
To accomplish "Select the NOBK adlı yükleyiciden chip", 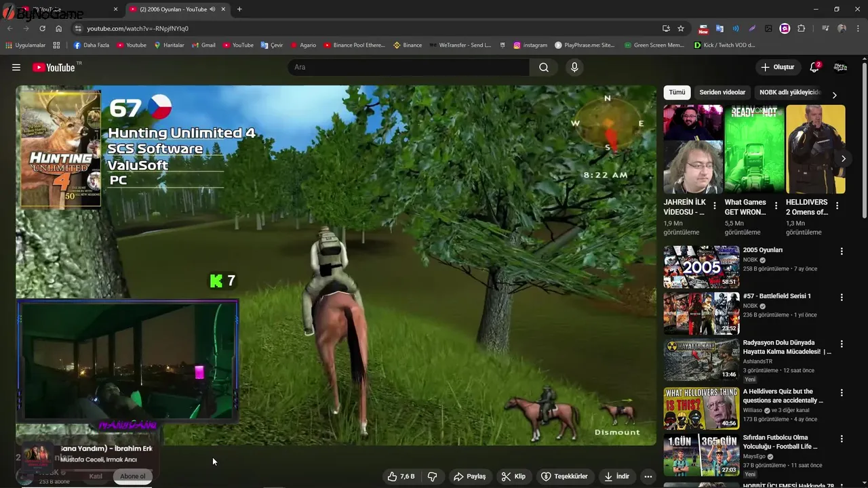I will tap(789, 92).
